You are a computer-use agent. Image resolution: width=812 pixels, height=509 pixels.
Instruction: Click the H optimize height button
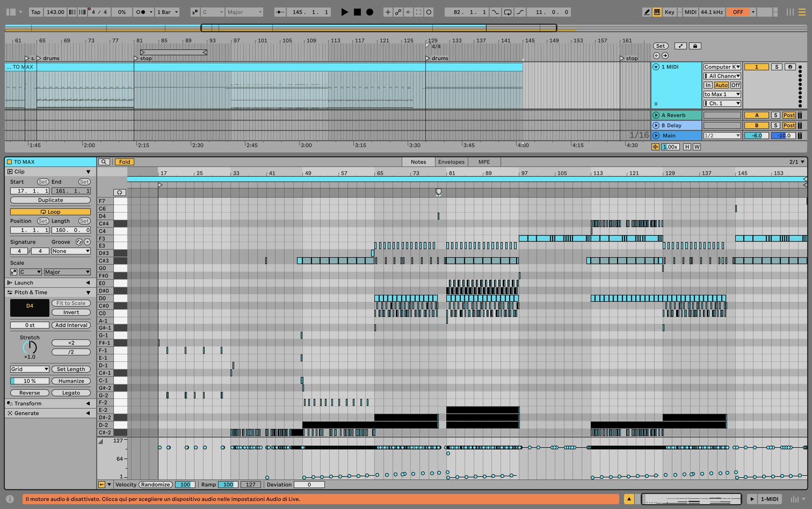tap(687, 147)
